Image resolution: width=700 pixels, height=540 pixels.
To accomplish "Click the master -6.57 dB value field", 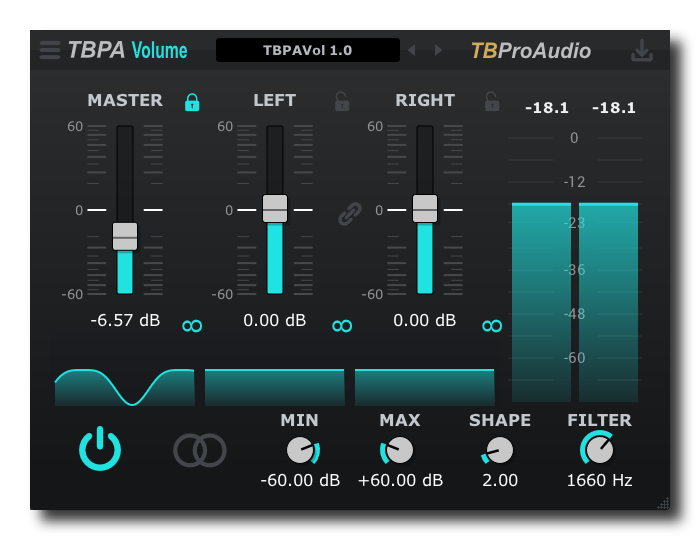I will (x=125, y=321).
